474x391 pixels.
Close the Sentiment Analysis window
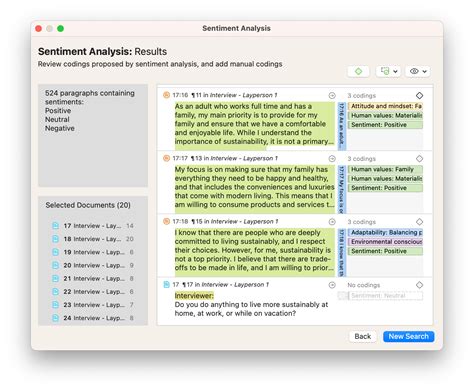(39, 29)
